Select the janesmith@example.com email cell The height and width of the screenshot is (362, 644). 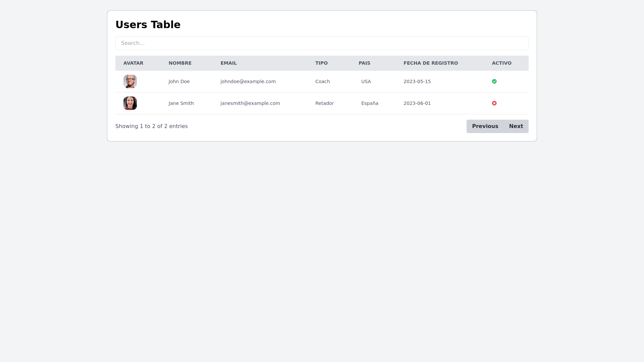(250, 103)
